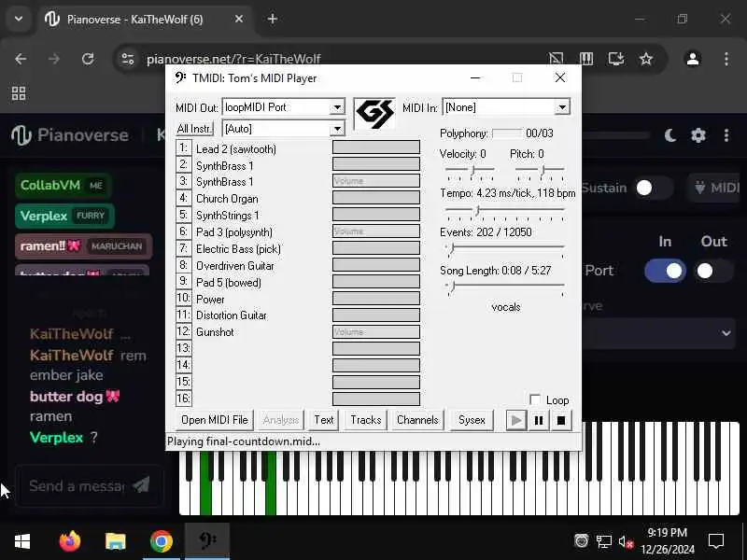Toggle Pianoverse dark mode moon icon
The width and height of the screenshot is (747, 560).
[670, 135]
